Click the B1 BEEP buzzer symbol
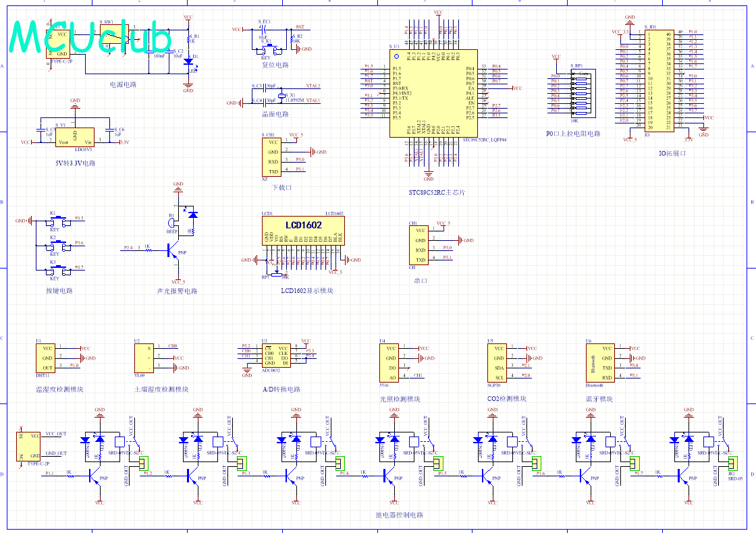Viewport: 756px width, 533px height. 173,222
